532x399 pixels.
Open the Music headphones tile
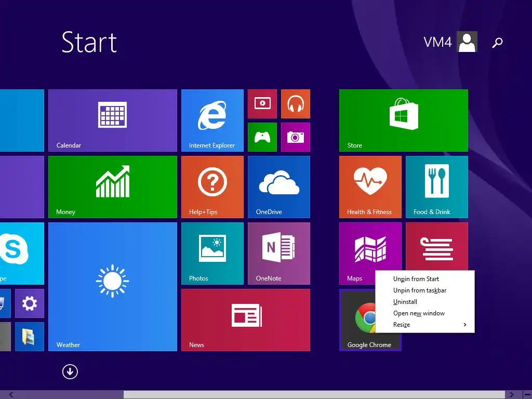point(296,104)
